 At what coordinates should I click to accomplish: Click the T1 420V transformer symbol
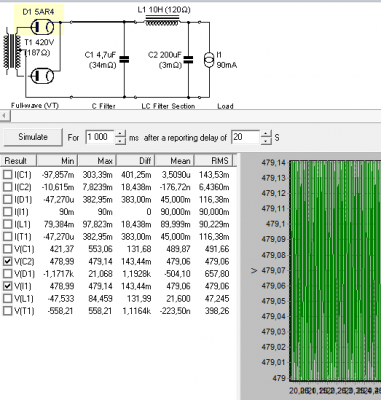coord(12,52)
